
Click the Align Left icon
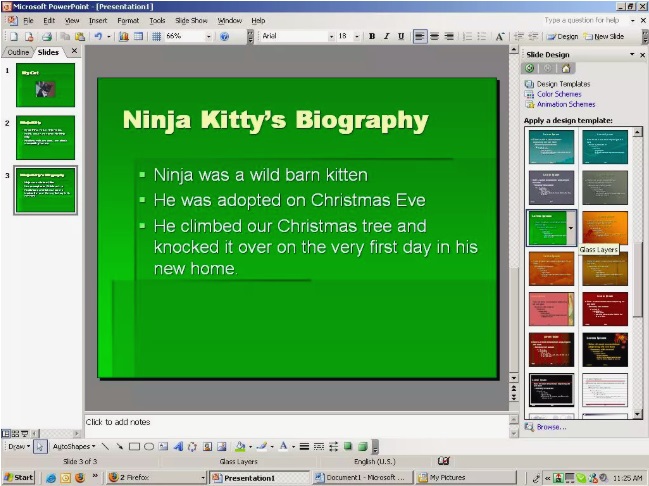point(420,36)
